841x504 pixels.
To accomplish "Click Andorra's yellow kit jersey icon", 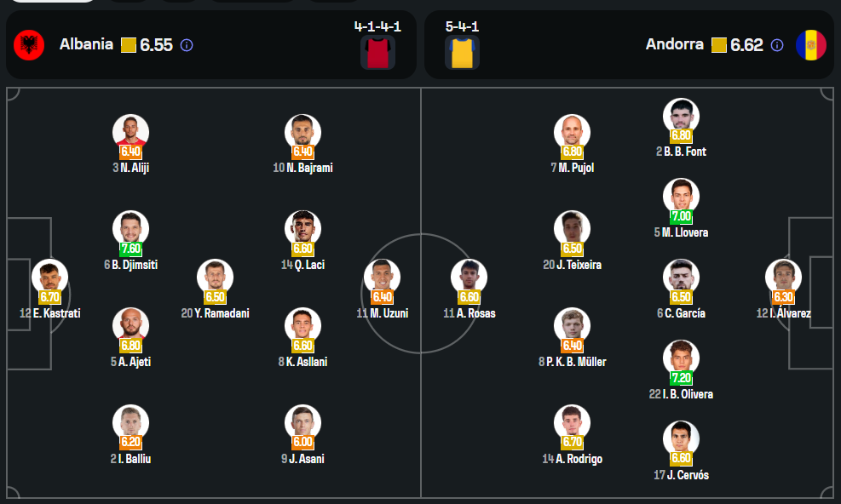I will pyautogui.click(x=462, y=52).
